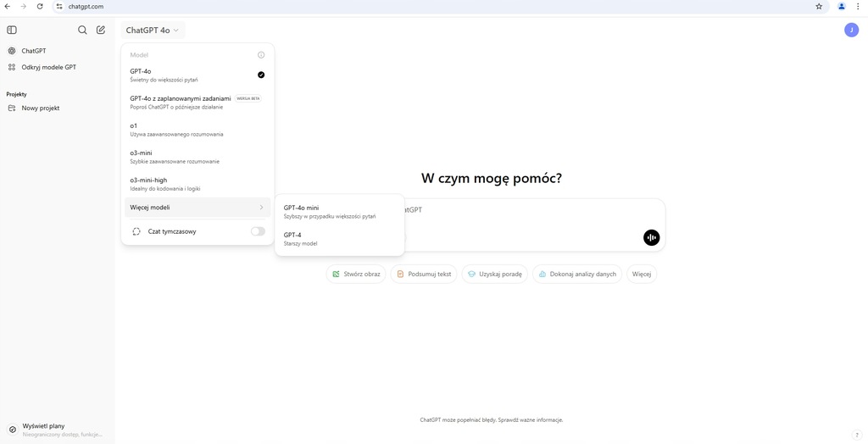868x444 pixels.
Task: Click the browser forward arrow
Action: pos(23,7)
